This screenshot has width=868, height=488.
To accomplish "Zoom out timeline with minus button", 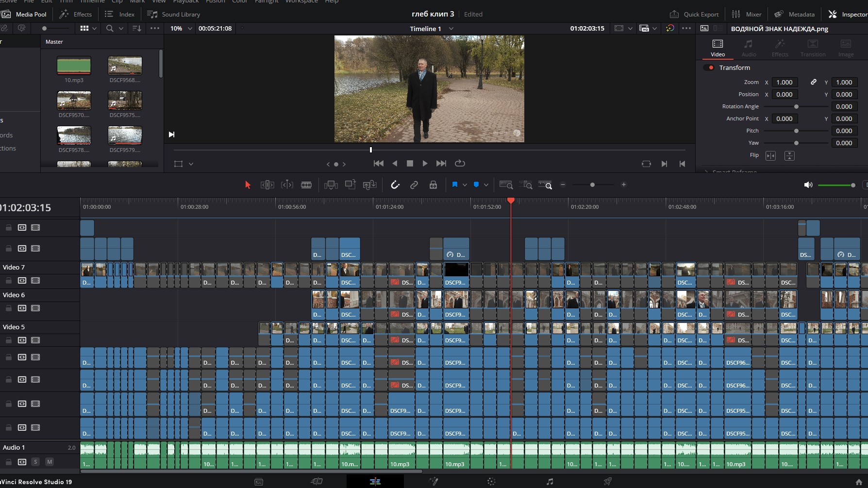I will 563,185.
